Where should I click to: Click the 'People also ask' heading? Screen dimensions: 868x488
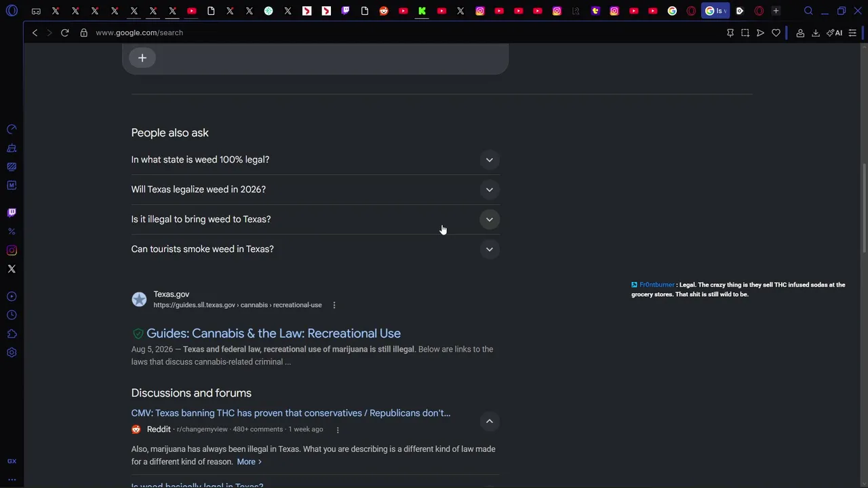click(170, 133)
